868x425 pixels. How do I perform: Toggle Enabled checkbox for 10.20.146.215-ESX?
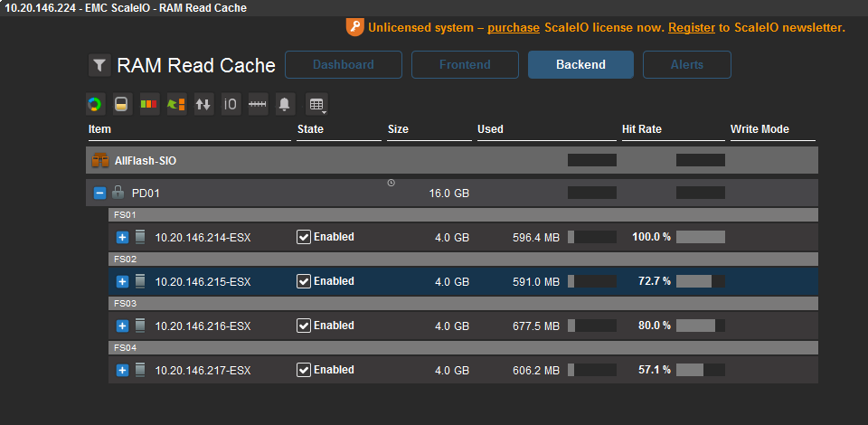pyautogui.click(x=304, y=281)
